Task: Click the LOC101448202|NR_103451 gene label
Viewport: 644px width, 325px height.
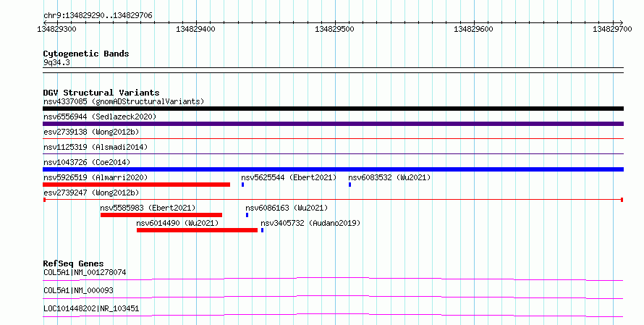Action: click(x=91, y=308)
